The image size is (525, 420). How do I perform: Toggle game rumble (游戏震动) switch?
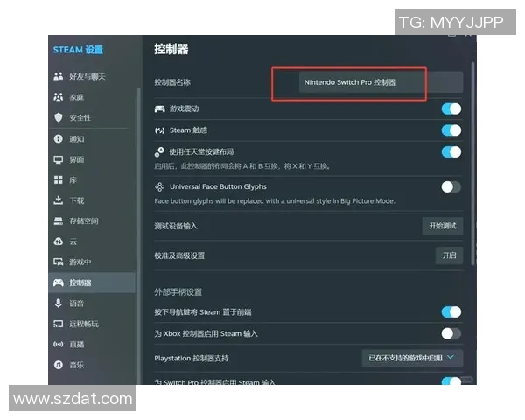[x=451, y=108]
